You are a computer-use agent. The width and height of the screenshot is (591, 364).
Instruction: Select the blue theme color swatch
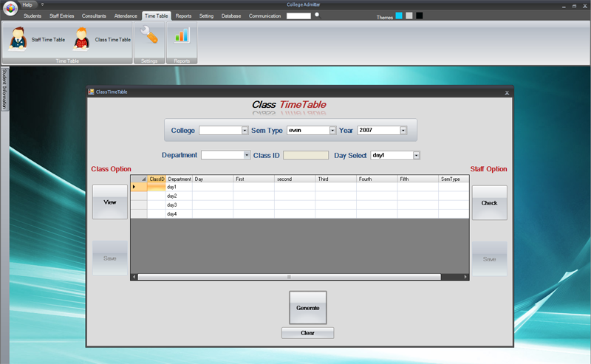[399, 16]
